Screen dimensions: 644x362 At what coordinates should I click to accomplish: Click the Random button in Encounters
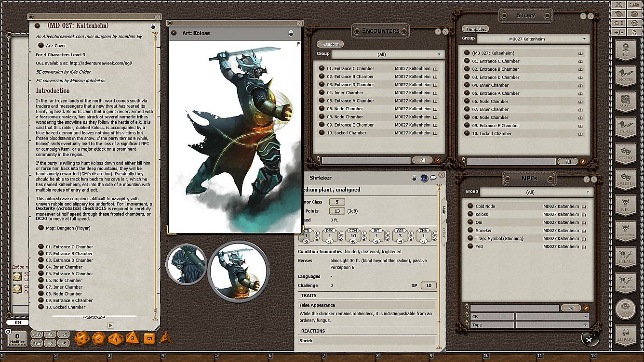click(330, 44)
